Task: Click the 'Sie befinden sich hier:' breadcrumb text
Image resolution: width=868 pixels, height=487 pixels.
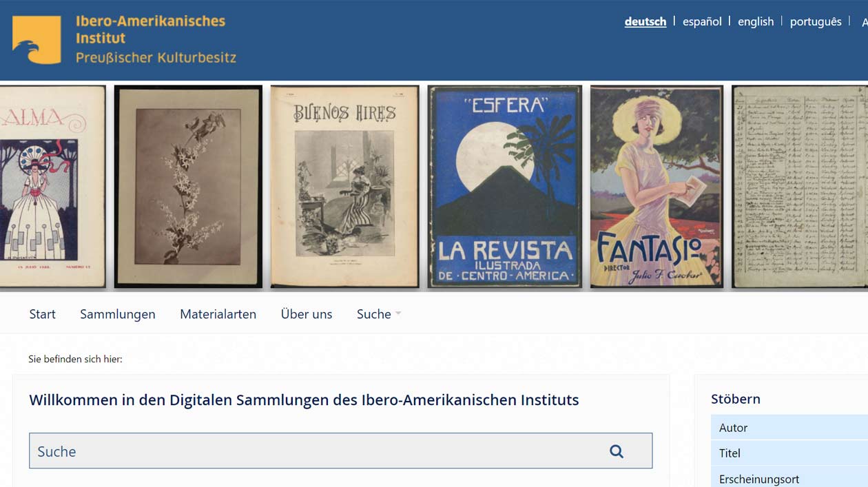Action: 75,359
